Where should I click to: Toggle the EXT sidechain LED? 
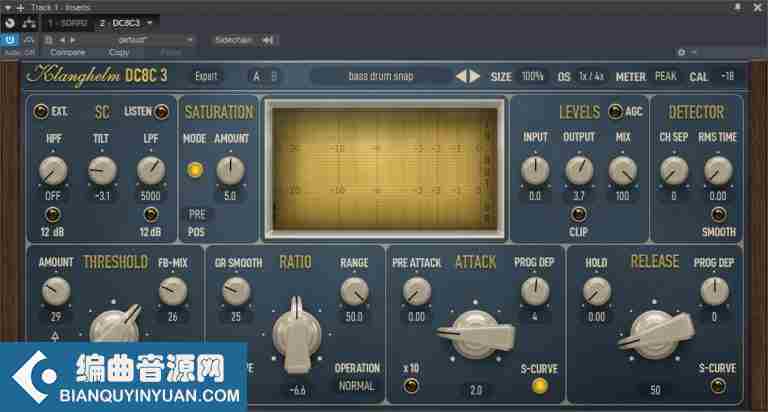pos(41,112)
